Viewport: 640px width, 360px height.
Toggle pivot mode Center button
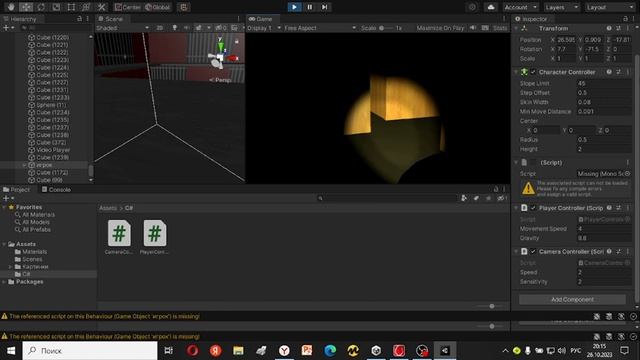127,7
